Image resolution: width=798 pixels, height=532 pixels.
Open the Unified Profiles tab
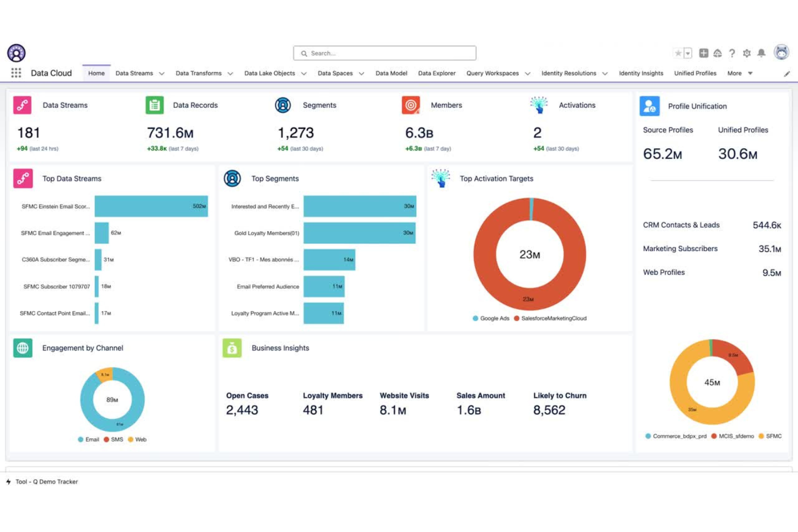[695, 73]
